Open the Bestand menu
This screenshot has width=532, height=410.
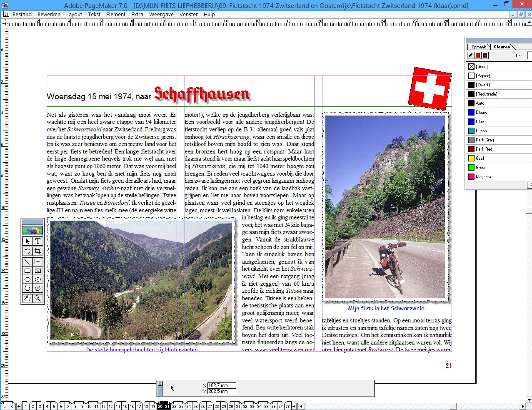point(22,14)
